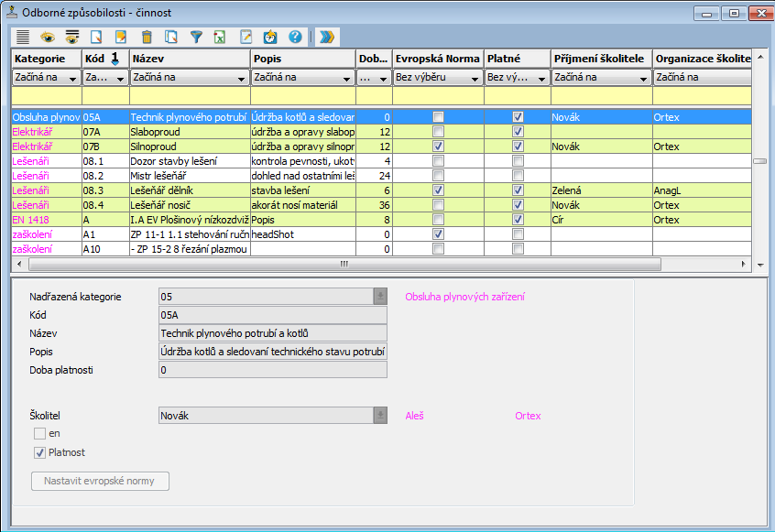Open the funnel filter tool

195,38
